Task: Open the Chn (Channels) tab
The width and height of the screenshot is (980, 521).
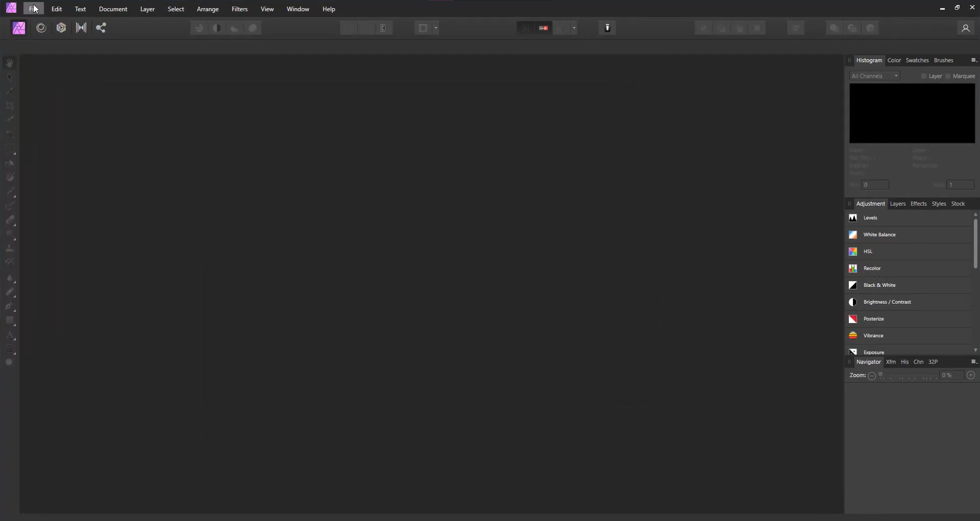Action: (x=919, y=362)
